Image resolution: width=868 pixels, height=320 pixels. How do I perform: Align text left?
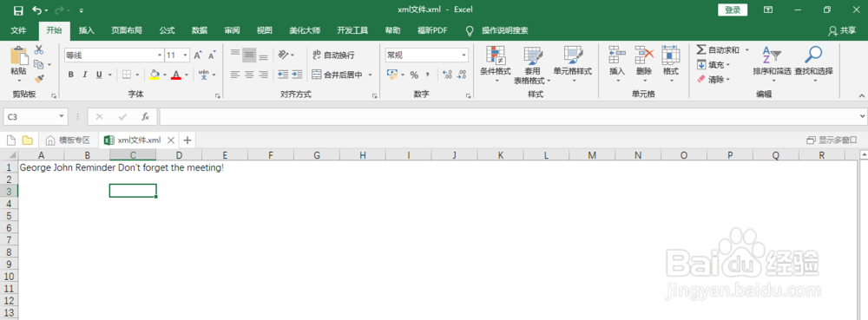(235, 74)
